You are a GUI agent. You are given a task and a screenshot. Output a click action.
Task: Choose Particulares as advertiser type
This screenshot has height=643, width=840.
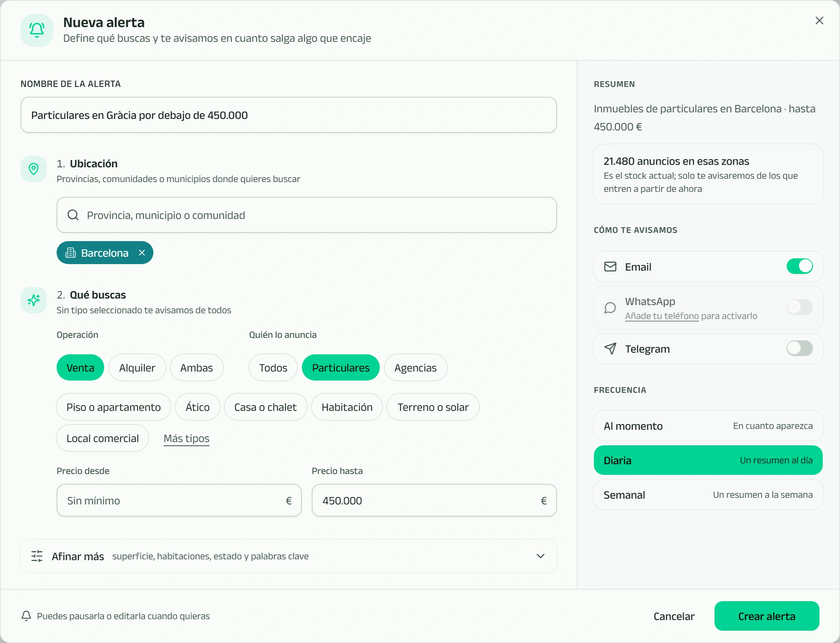(x=341, y=367)
